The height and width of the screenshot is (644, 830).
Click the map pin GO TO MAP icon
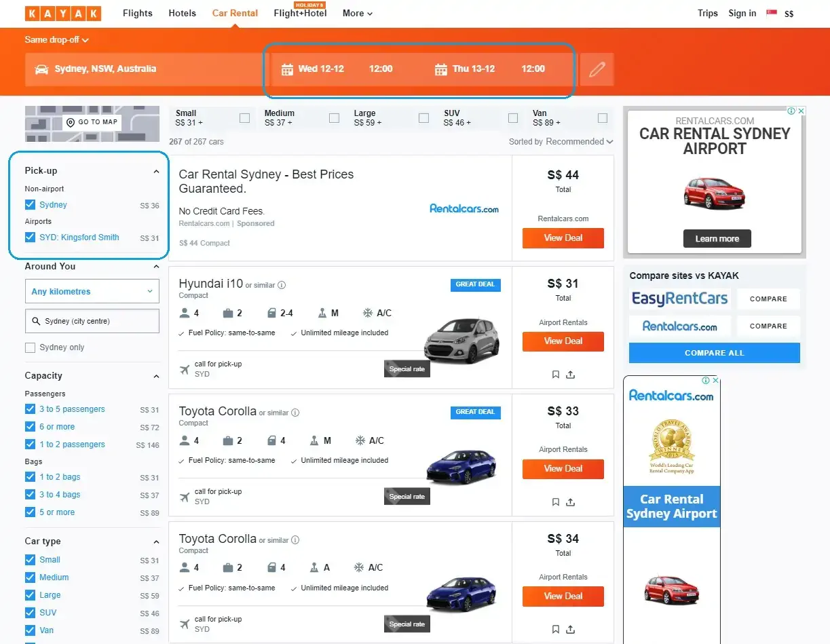pos(70,122)
